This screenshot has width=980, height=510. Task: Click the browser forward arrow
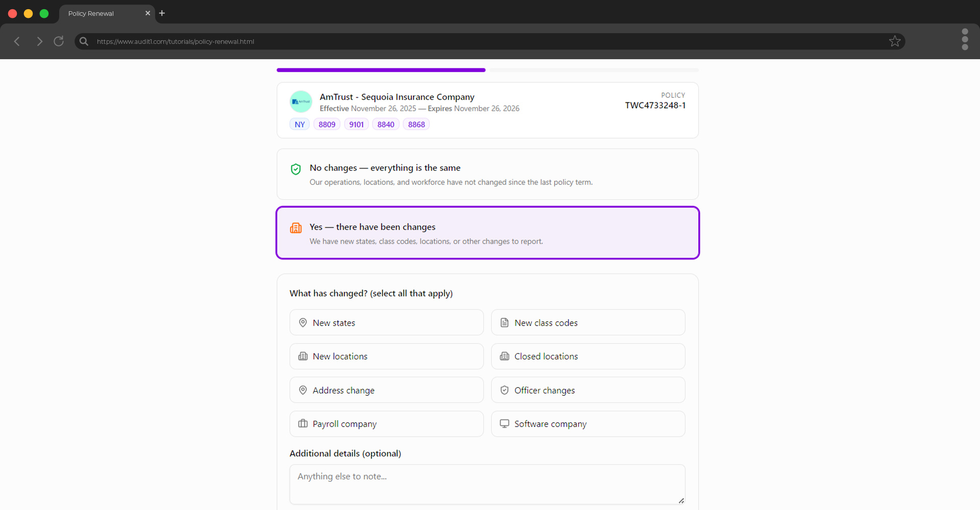tap(39, 41)
